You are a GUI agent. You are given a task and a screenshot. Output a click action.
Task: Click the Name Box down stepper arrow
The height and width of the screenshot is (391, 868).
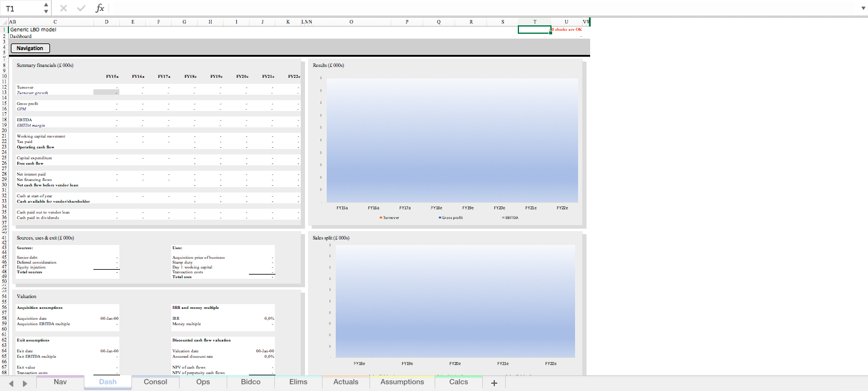46,10
